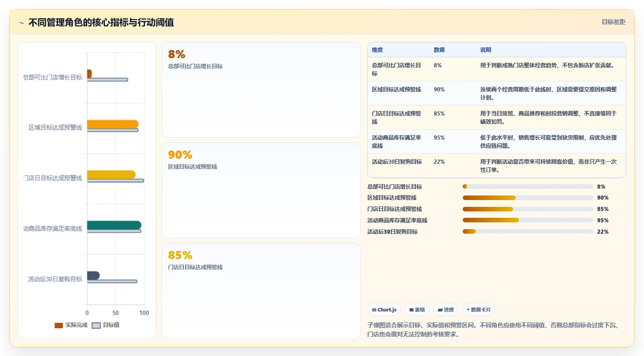This screenshot has width=644, height=356.
Task: Toggle the 实际完成 legend item in the chart
Action: (71, 325)
